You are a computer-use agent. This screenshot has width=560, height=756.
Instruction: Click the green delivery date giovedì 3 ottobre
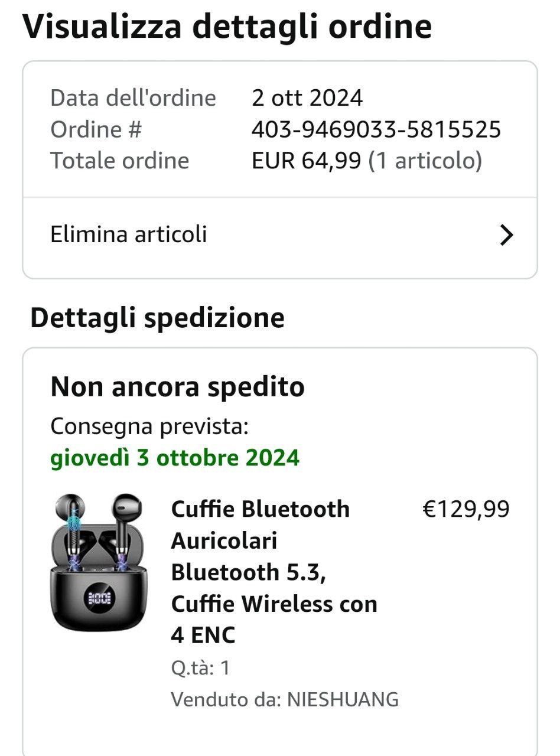click(175, 458)
